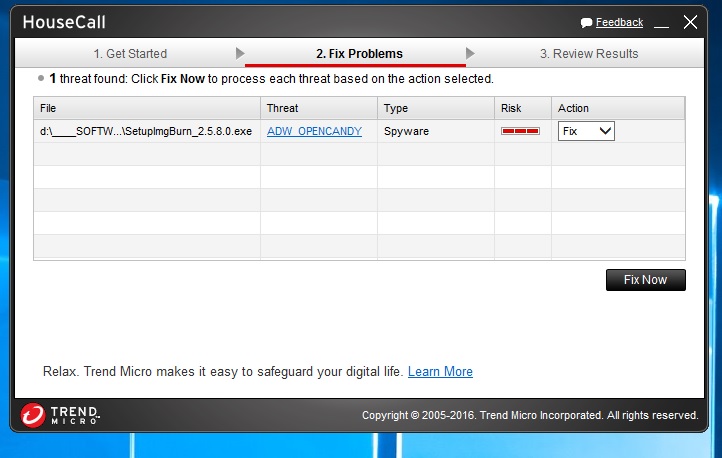Click the Fix Now button

[x=646, y=280]
